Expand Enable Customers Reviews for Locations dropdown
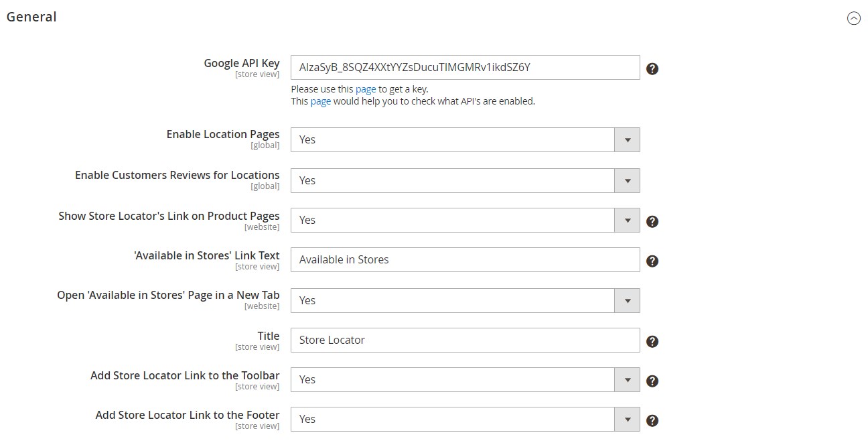 pyautogui.click(x=627, y=180)
